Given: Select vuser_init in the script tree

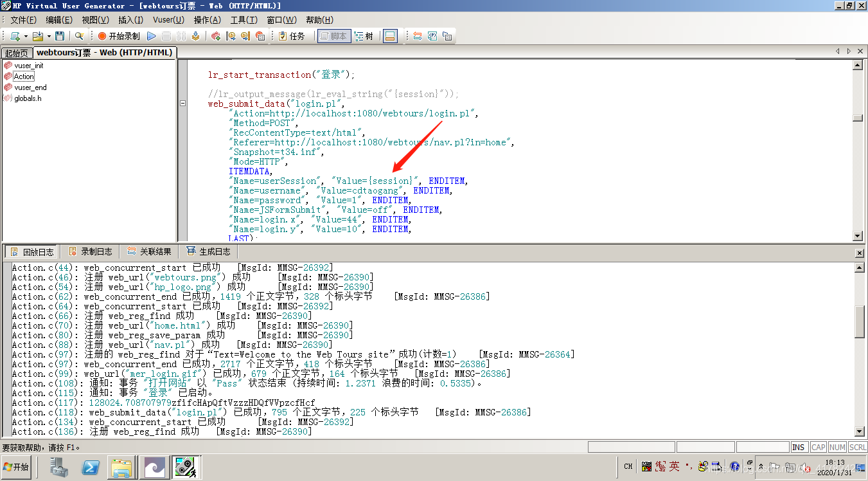Looking at the screenshot, I should coord(29,66).
